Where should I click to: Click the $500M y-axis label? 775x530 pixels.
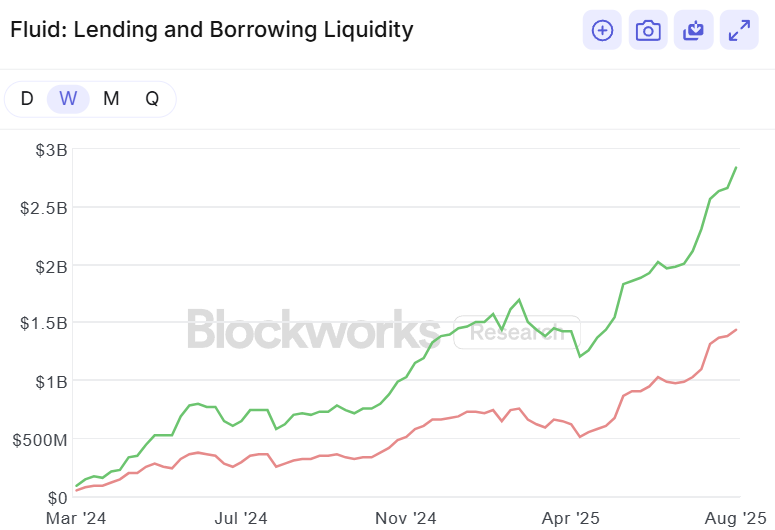pyautogui.click(x=38, y=439)
